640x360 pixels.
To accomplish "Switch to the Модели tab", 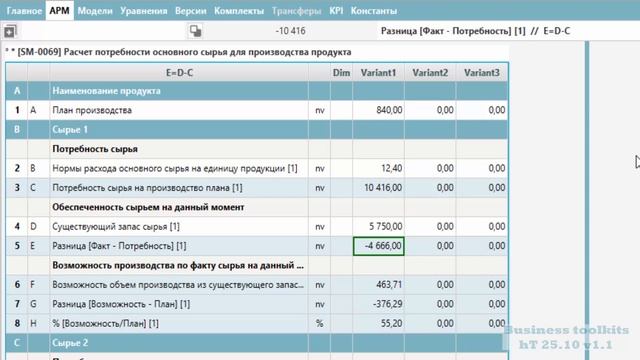I will 95,11.
